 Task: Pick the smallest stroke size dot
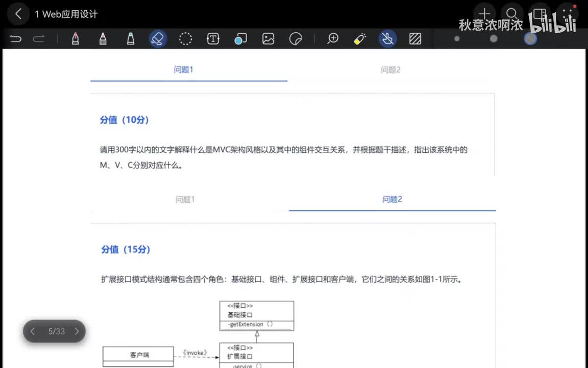point(457,39)
